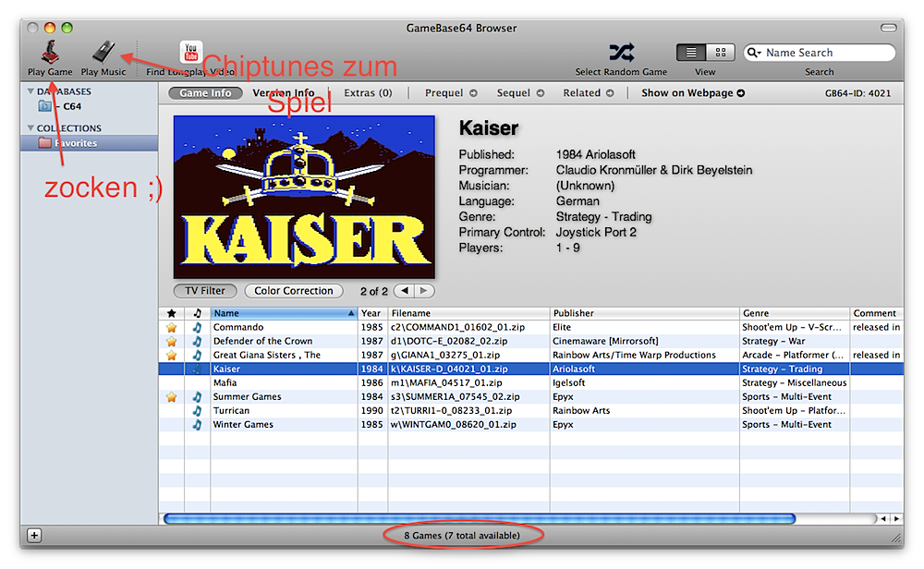Image resolution: width=924 pixels, height=569 pixels.
Task: Click the Select Random Game shuffle icon
Action: pyautogui.click(x=621, y=53)
